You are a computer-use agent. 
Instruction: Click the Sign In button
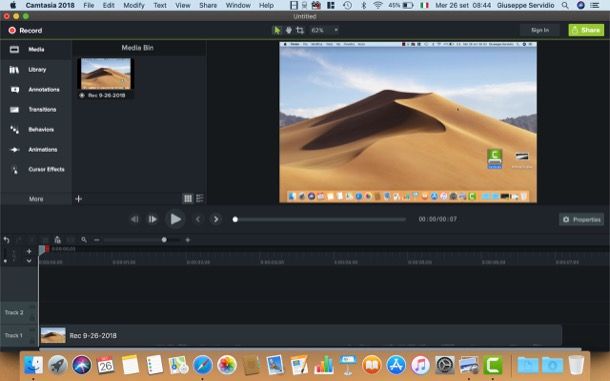(540, 30)
